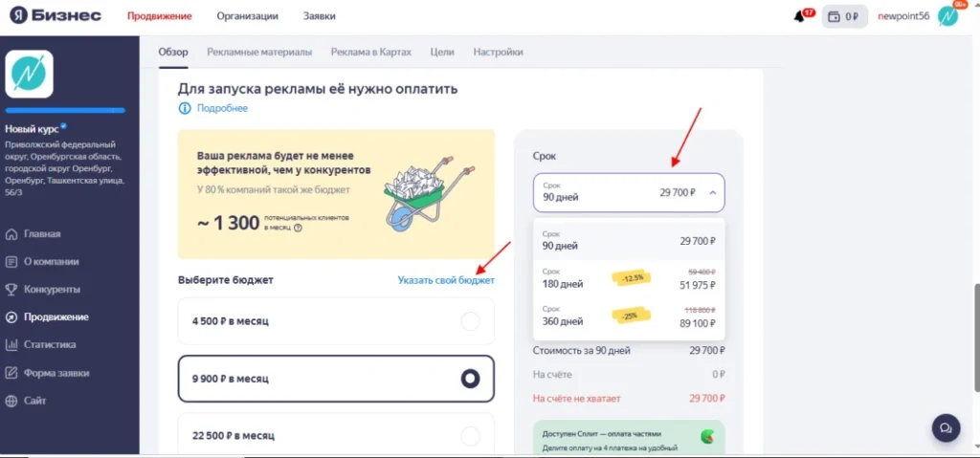Click the Статистика chart icon
This screenshot has width=980, height=458.
(x=11, y=344)
